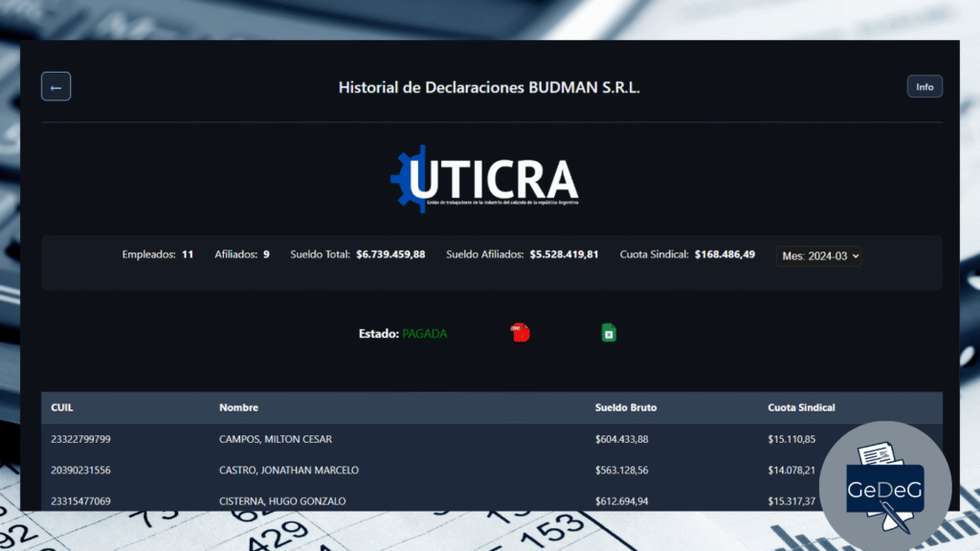The image size is (980, 551).
Task: Click the PAGADA status text
Action: [424, 334]
